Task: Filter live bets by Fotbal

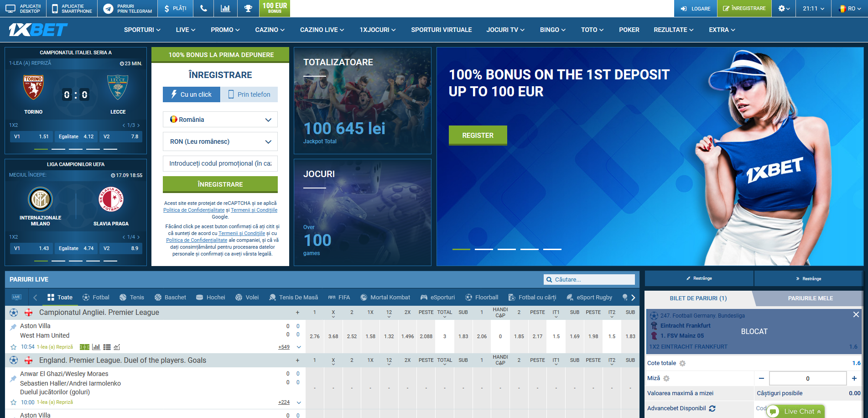Action: pos(96,298)
